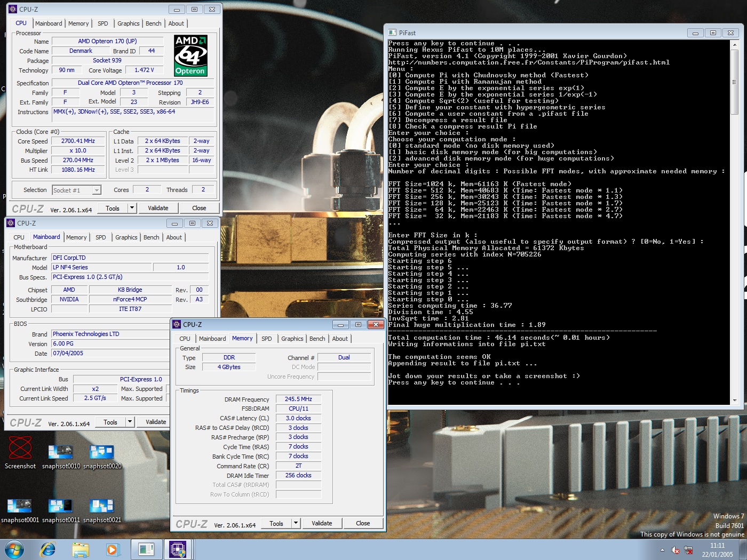Click the muted volume tray icon
The height and width of the screenshot is (560, 747).
(675, 550)
